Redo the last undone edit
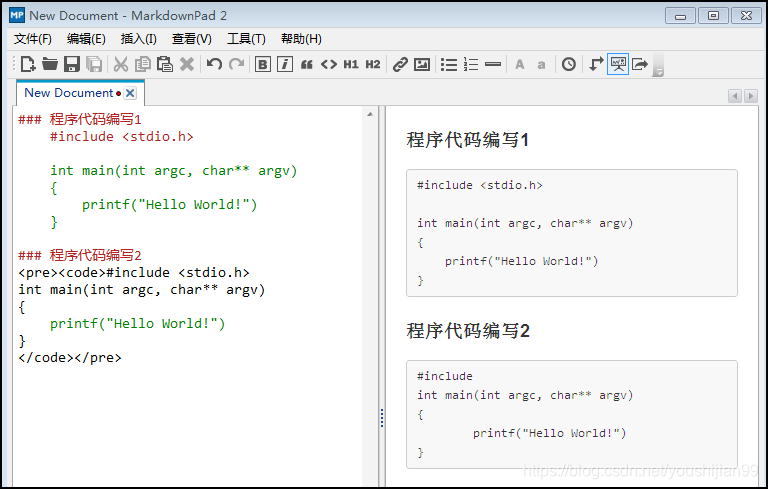The image size is (768, 489). pos(237,64)
